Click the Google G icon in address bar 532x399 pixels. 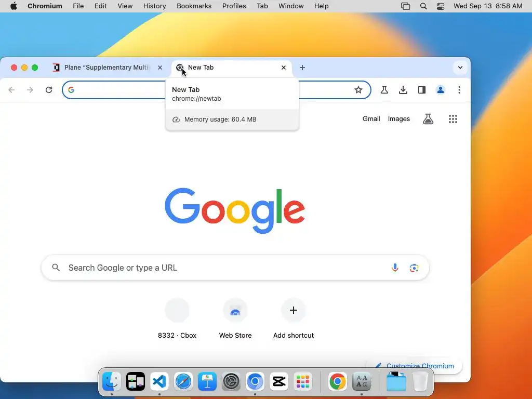pyautogui.click(x=71, y=90)
